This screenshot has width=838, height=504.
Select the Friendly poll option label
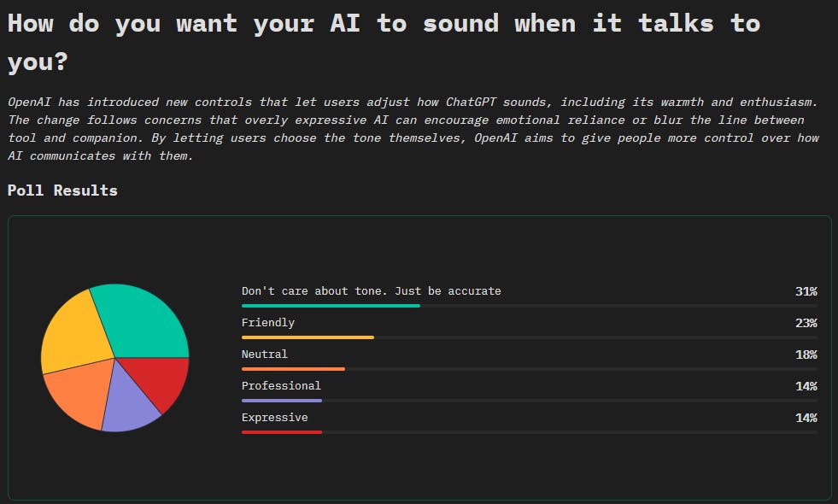click(x=267, y=323)
